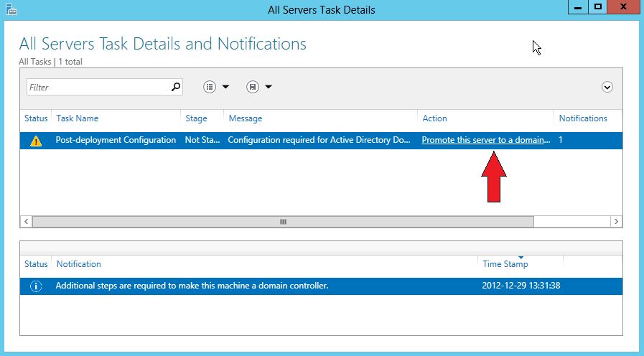Viewport: 644px width, 356px height.
Task: Click the 'Configuration required for Active Directory' message
Action: click(x=319, y=140)
